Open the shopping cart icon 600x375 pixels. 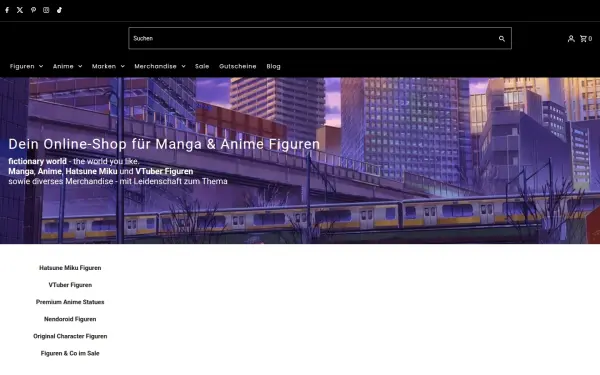coord(585,39)
